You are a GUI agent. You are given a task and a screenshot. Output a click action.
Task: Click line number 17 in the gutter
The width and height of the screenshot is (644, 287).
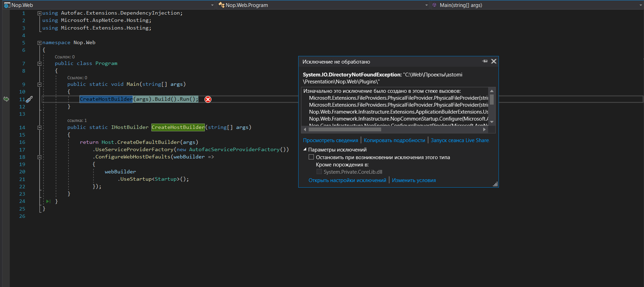point(22,150)
